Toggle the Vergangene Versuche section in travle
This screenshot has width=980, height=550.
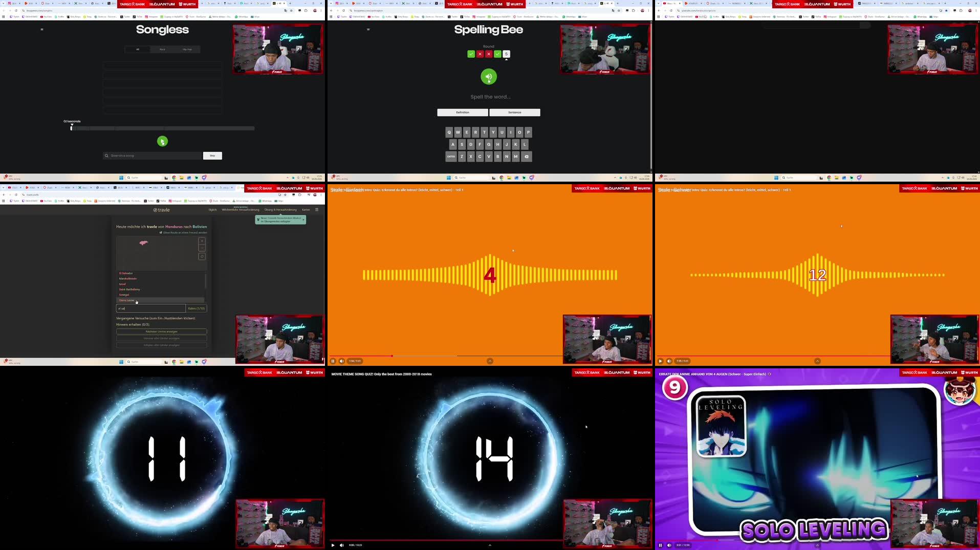[156, 318]
